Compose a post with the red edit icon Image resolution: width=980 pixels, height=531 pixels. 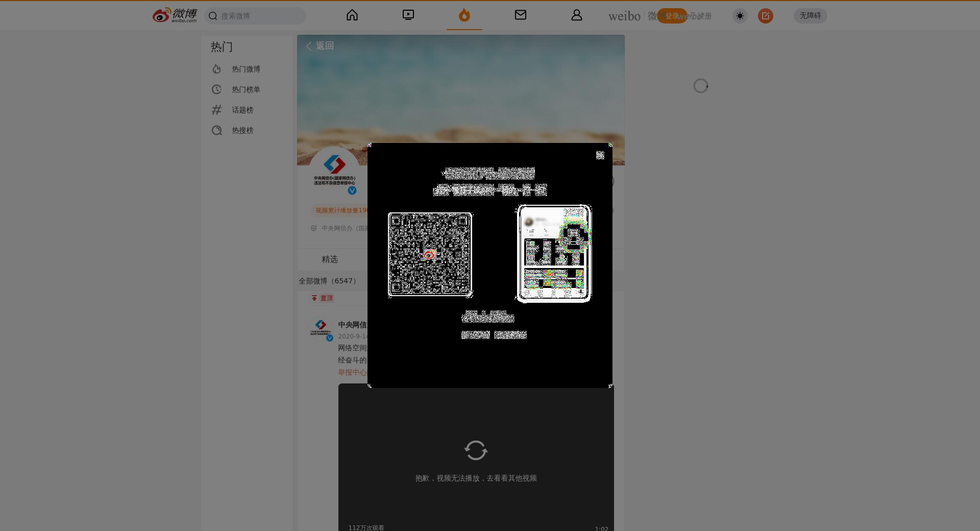point(766,16)
